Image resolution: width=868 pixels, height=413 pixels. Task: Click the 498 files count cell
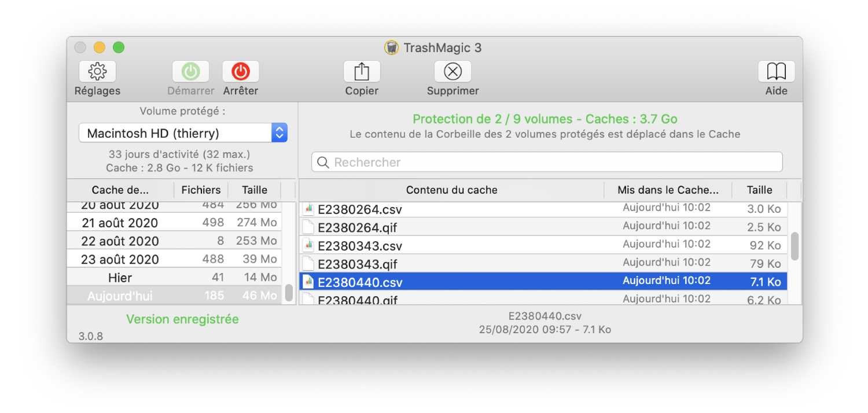tap(213, 223)
